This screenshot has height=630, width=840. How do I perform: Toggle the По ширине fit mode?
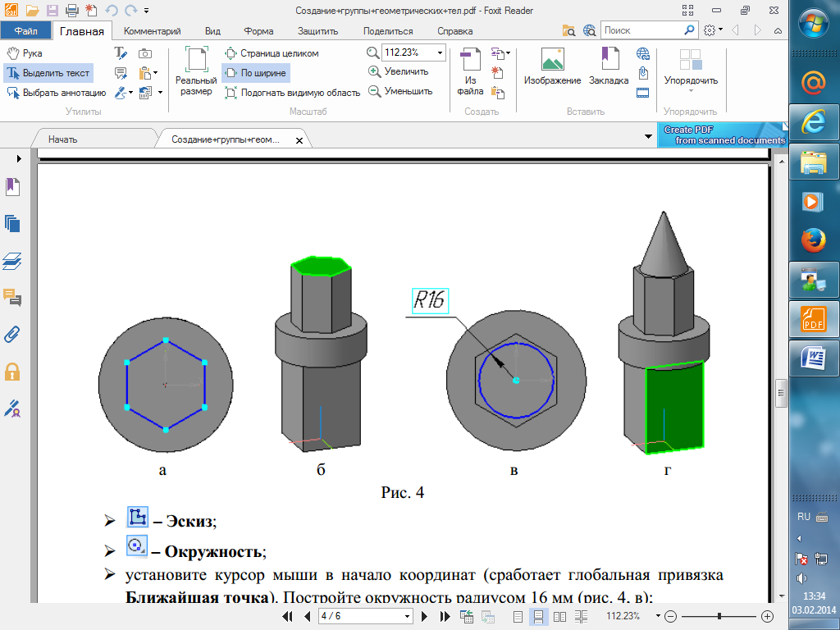[x=256, y=73]
